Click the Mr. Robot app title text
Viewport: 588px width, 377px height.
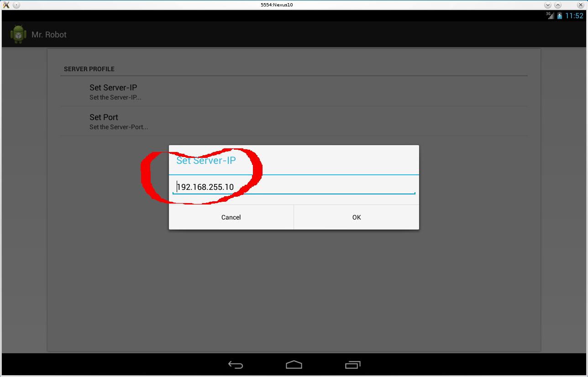tap(49, 35)
